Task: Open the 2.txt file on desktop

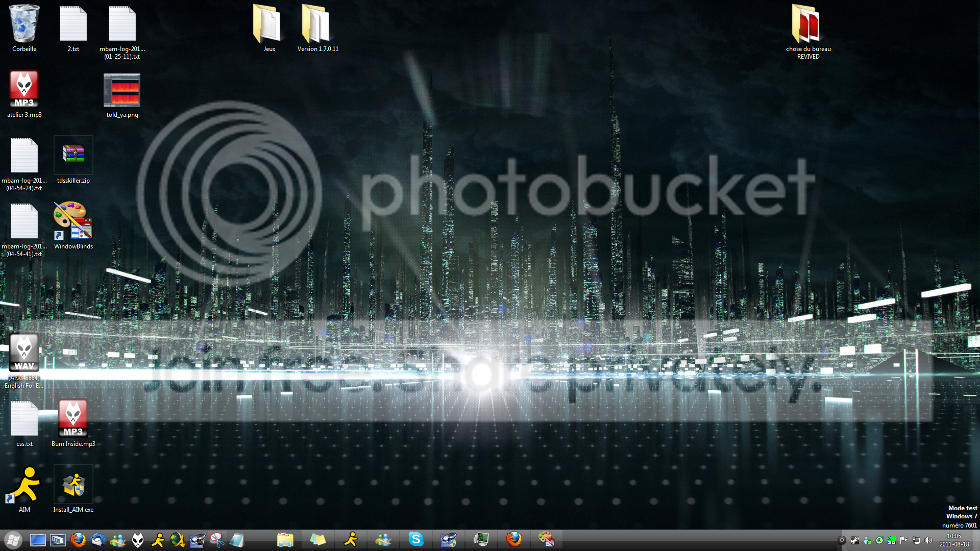Action: [x=73, y=29]
